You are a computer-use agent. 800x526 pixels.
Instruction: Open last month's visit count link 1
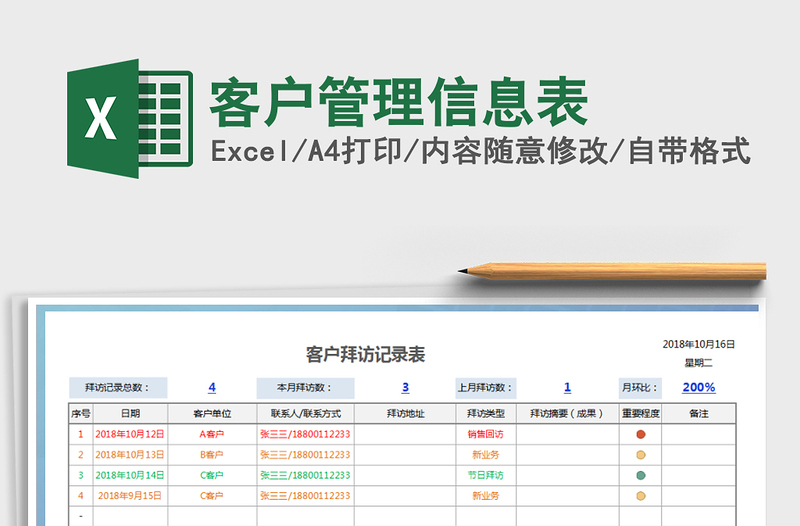click(567, 388)
